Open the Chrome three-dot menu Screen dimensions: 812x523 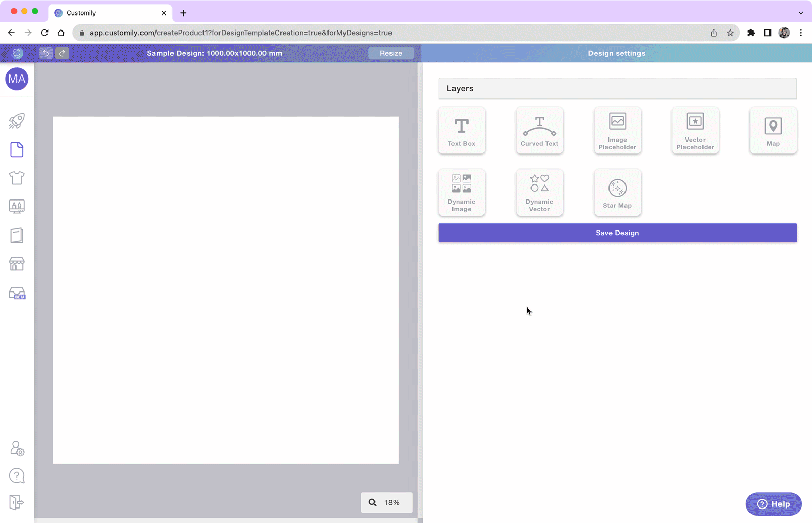(x=801, y=33)
